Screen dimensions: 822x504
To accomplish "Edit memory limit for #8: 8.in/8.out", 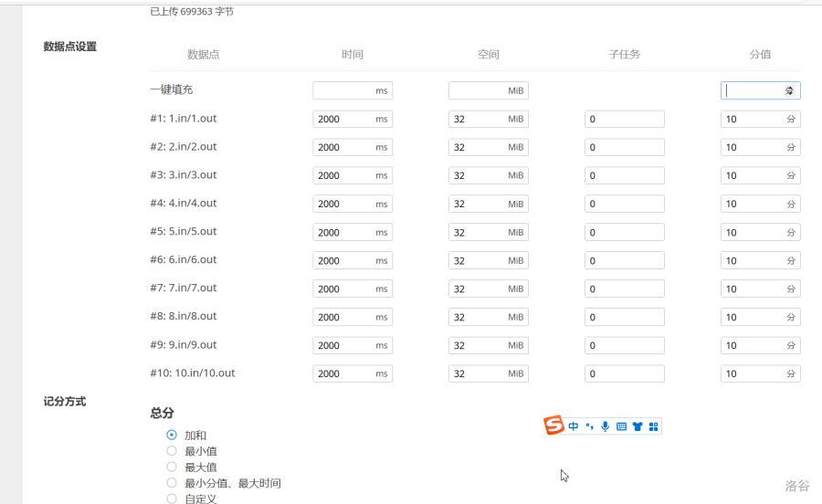I will pos(488,317).
